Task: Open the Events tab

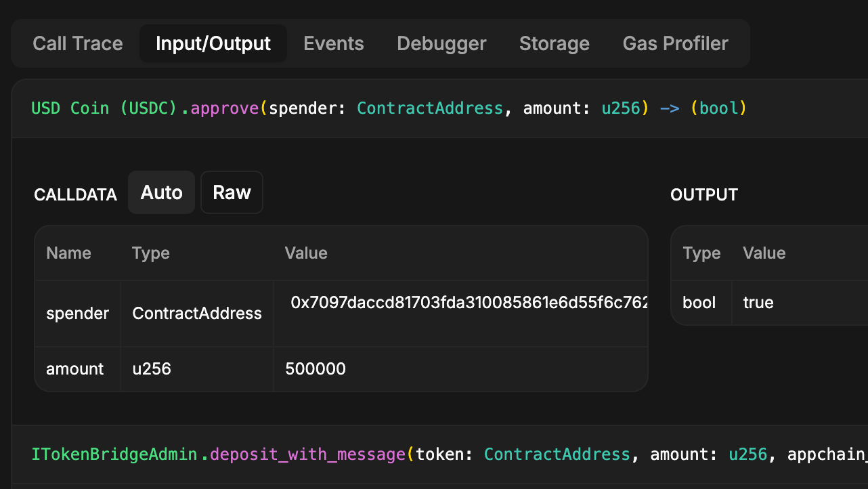Action: [333, 43]
